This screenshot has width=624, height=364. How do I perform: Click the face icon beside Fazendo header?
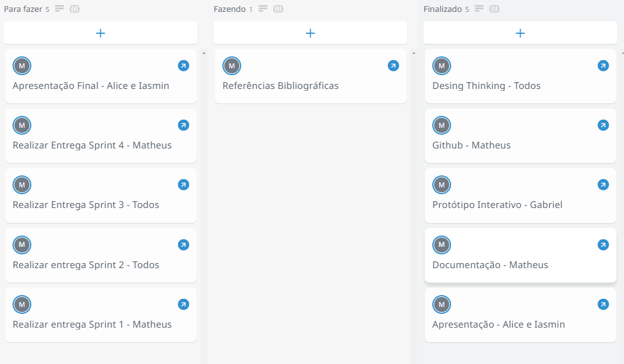point(278,9)
